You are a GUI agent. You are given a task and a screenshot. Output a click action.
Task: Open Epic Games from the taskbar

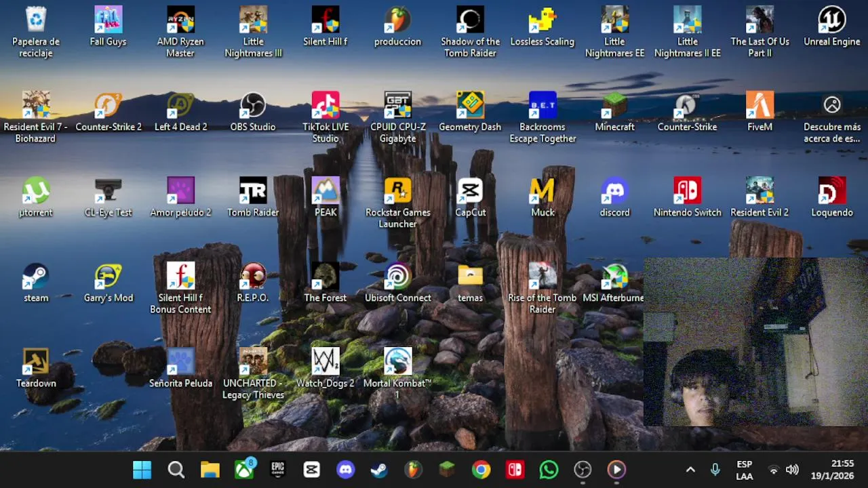click(x=278, y=470)
